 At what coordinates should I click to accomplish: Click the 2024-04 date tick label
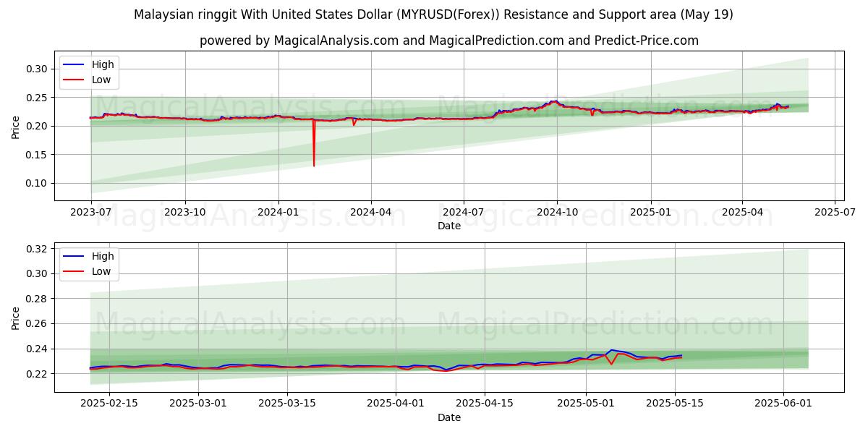click(371, 213)
